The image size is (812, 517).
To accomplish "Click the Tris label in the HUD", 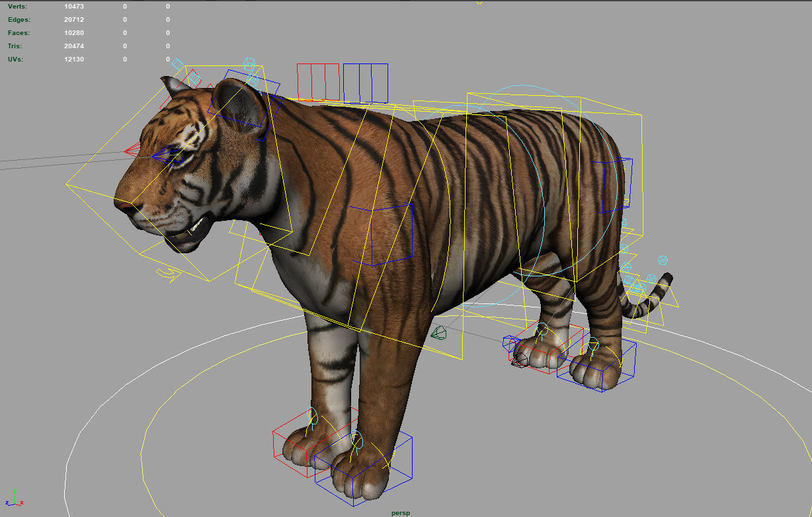I will click(15, 46).
